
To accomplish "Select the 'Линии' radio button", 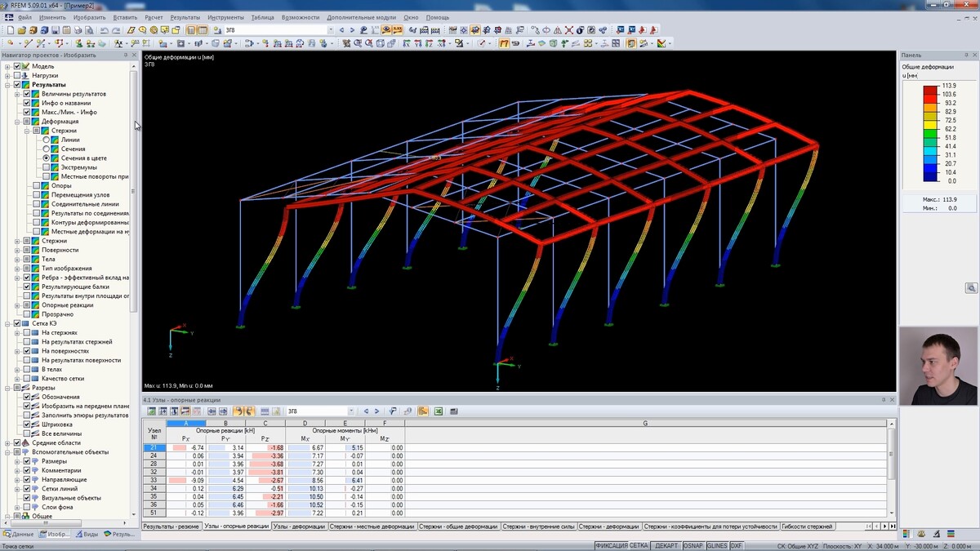I will pos(47,140).
